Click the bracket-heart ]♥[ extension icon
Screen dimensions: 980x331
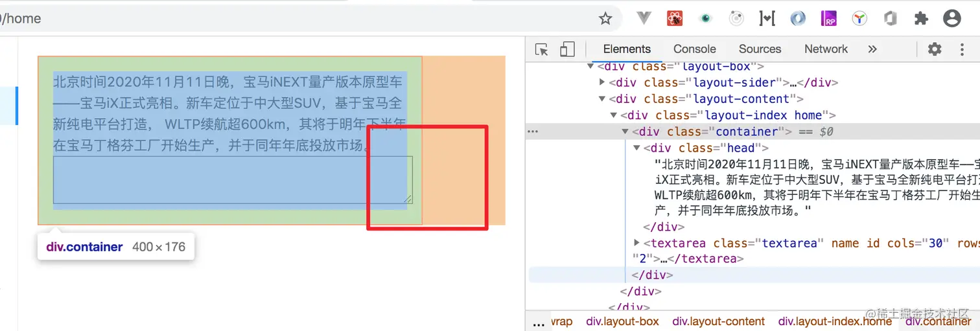[767, 19]
